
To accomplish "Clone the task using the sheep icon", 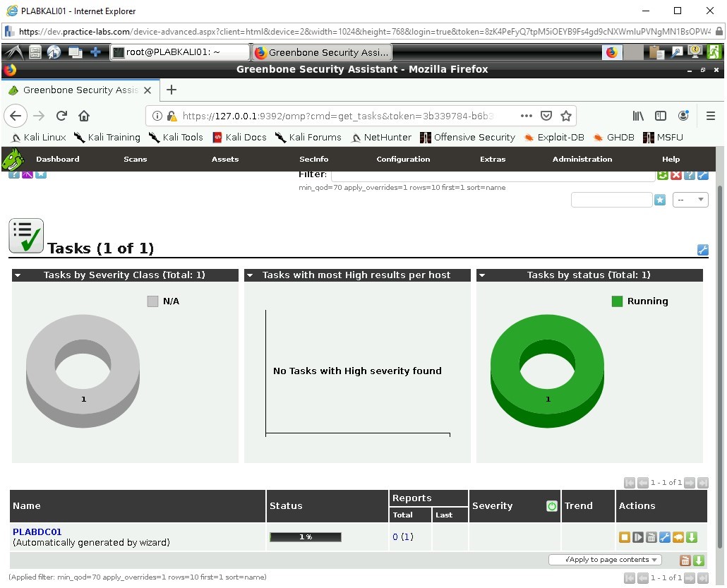I will [x=678, y=536].
